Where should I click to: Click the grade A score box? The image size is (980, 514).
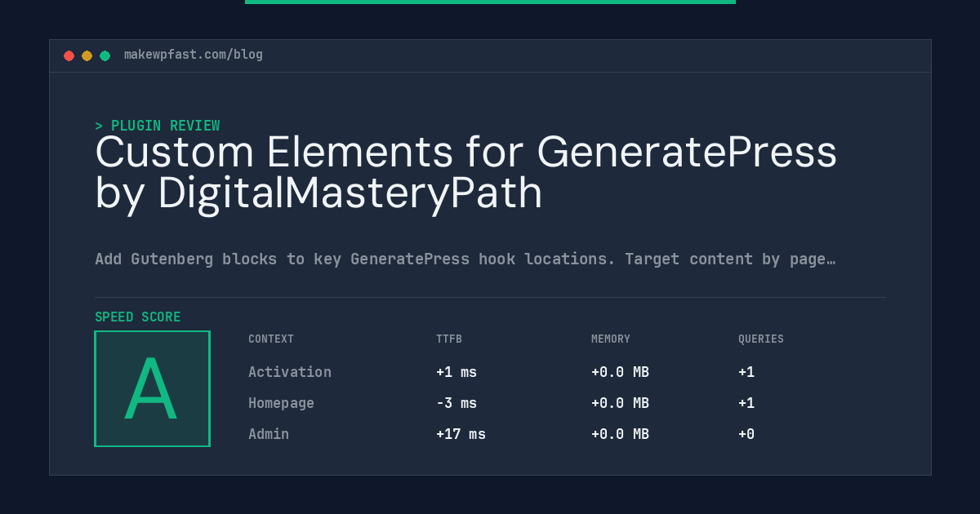point(152,388)
